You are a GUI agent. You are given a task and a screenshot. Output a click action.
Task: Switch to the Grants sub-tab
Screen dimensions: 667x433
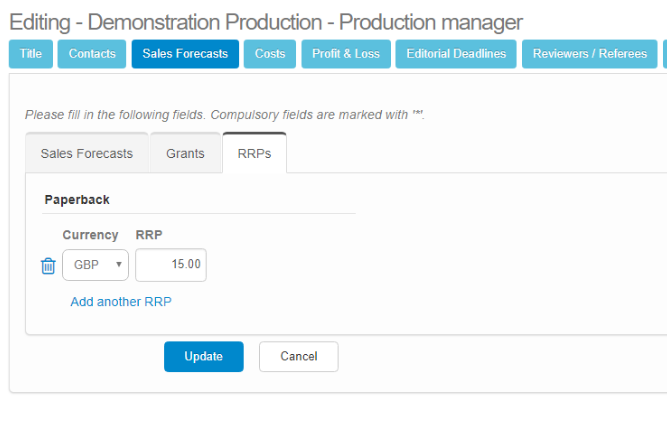(185, 153)
